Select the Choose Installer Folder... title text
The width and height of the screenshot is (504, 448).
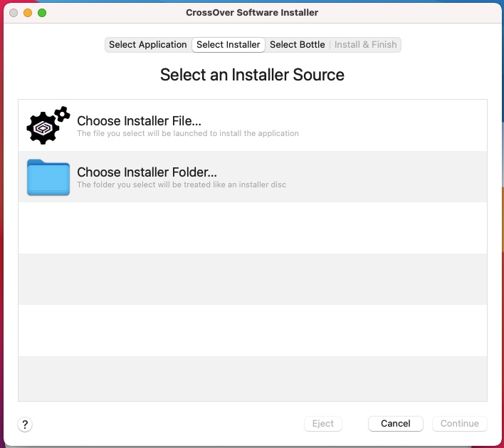(x=147, y=172)
